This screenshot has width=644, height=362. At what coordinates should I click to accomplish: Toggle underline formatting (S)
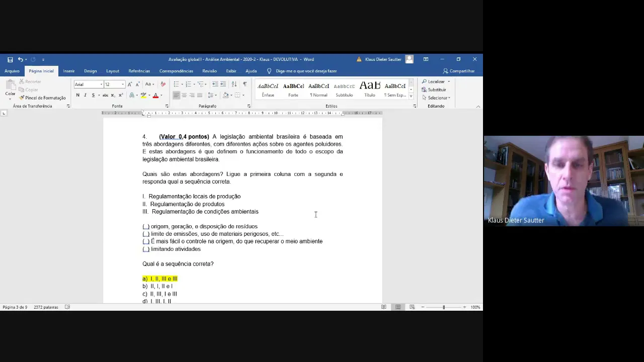click(93, 95)
